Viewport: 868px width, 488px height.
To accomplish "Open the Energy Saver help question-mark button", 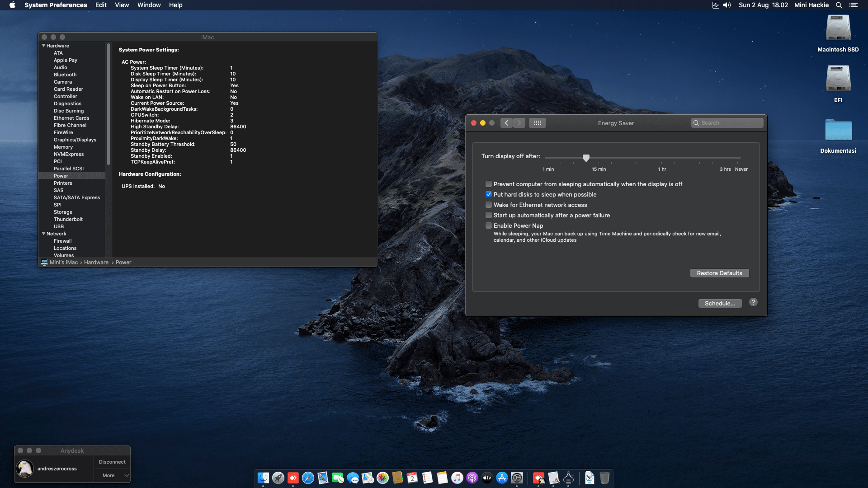I will tap(753, 302).
